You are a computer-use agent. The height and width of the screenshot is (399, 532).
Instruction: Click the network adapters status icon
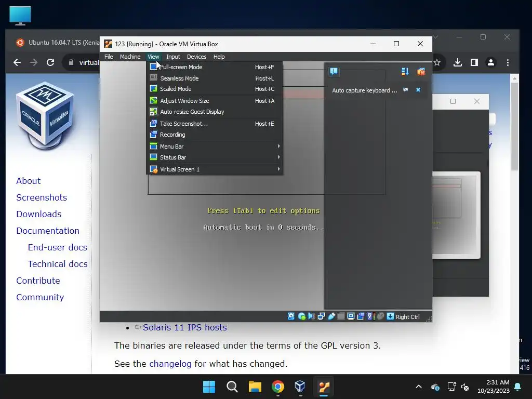(x=321, y=316)
